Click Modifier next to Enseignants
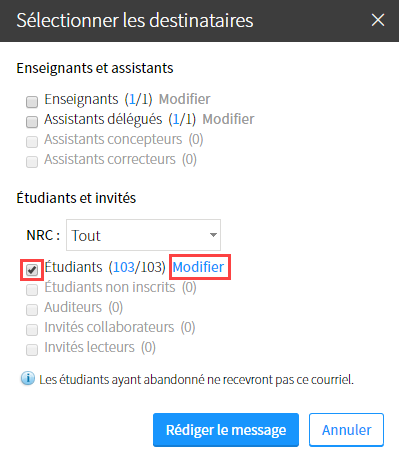This screenshot has height=455, width=399. (184, 99)
